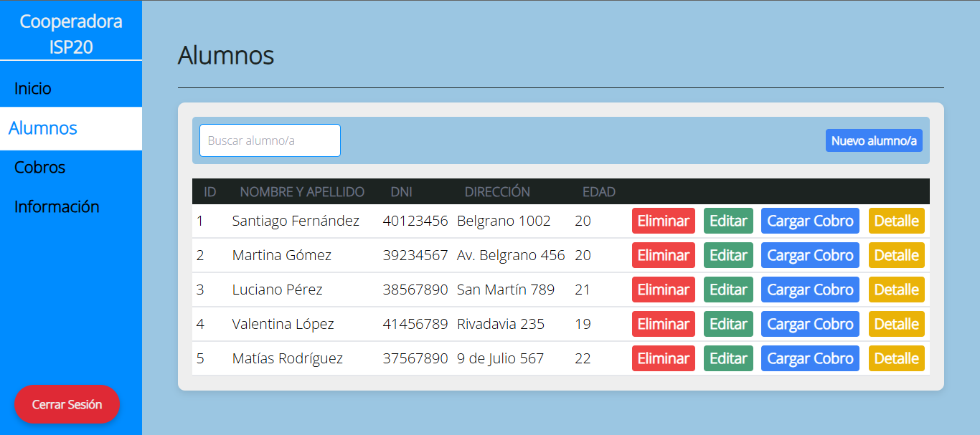Editar Martina Gómez
Image resolution: width=980 pixels, height=435 pixels.
(x=728, y=255)
